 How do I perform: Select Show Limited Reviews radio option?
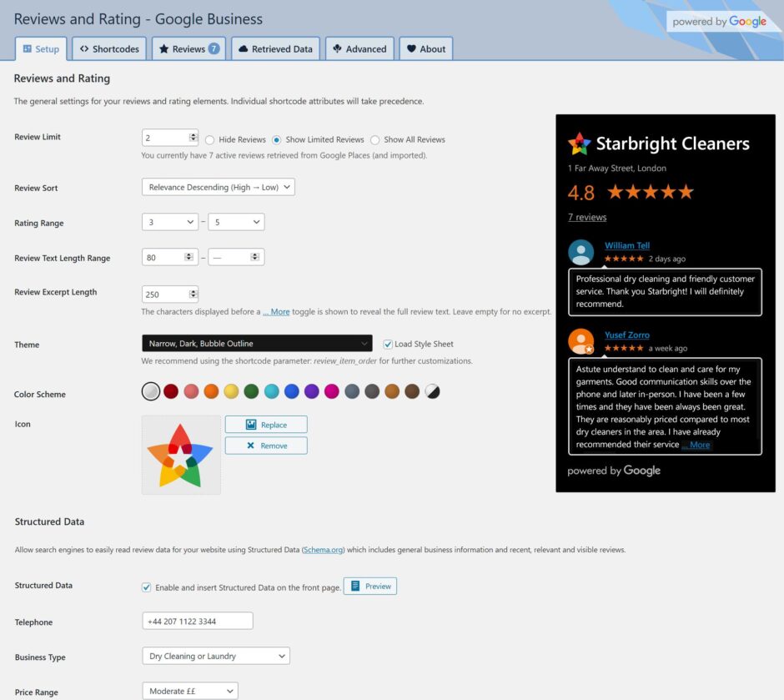[x=277, y=140]
